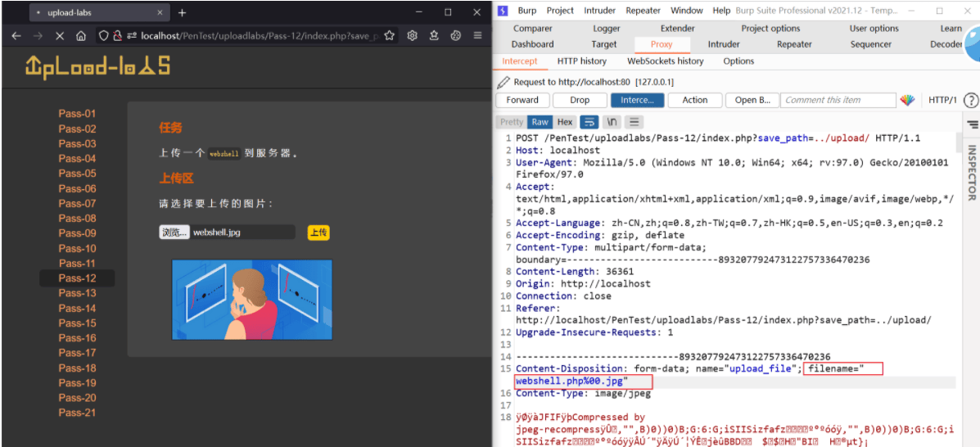Open Pass-01 in the sidebar
Viewport: 980px width, 447px height.
78,114
